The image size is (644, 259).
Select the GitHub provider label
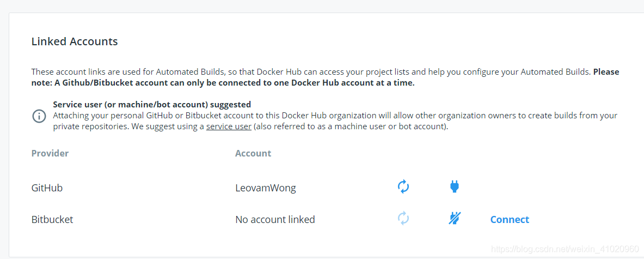(47, 188)
